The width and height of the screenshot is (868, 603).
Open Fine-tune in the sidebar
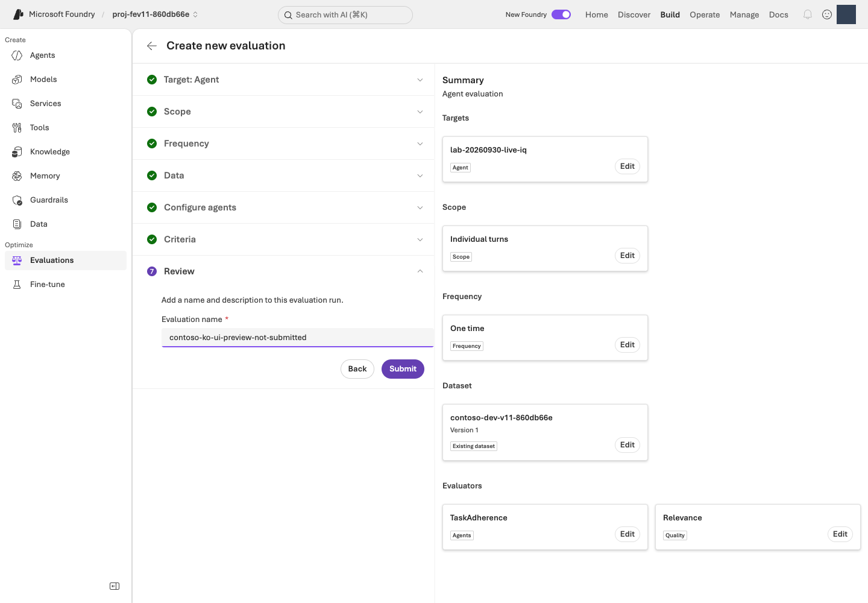(x=66, y=285)
